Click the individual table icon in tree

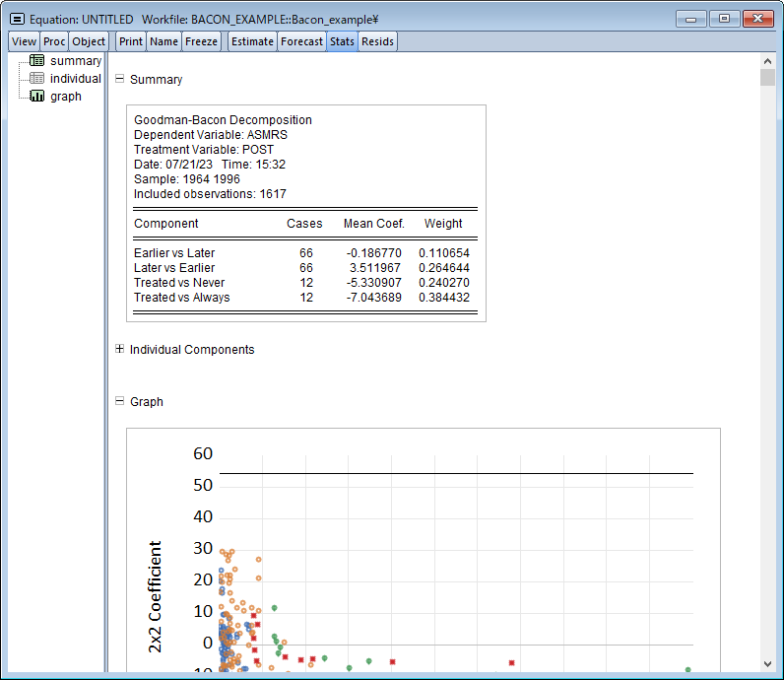pyautogui.click(x=36, y=79)
